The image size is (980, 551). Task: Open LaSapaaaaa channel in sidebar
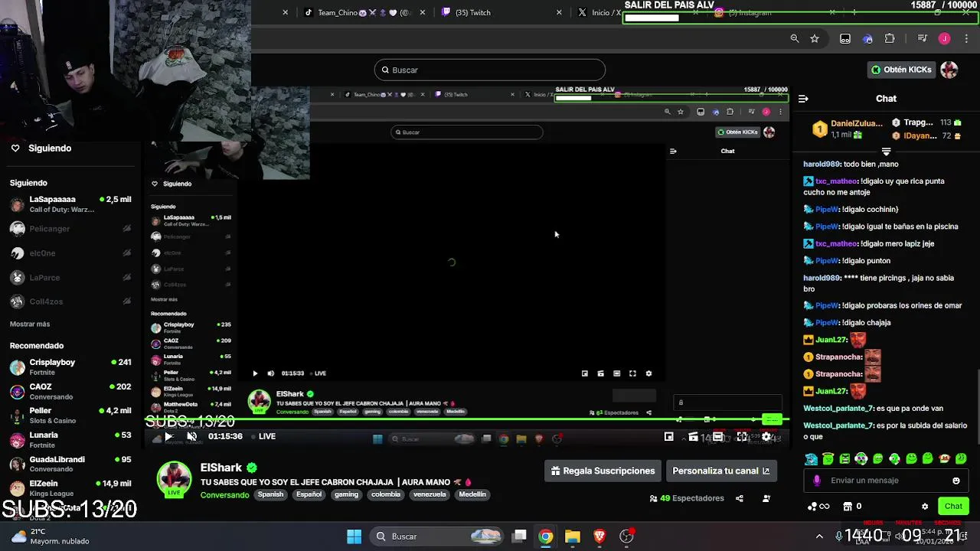coord(70,204)
